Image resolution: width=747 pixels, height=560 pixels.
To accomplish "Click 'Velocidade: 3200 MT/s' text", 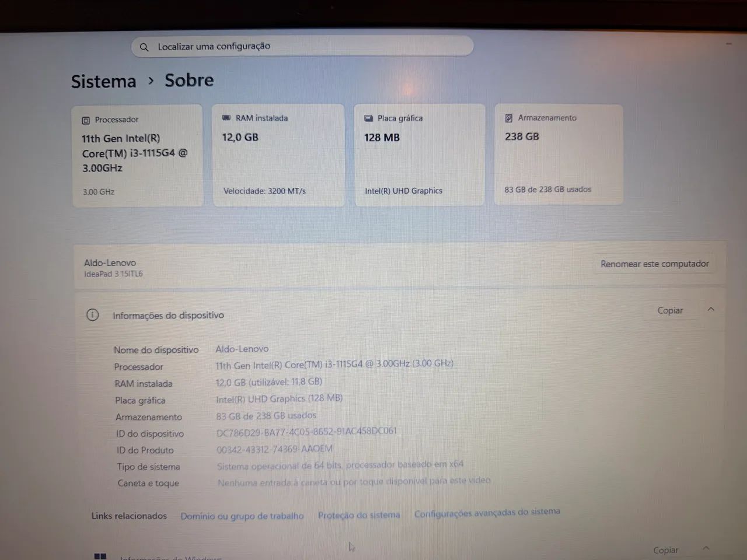I will coord(264,191).
